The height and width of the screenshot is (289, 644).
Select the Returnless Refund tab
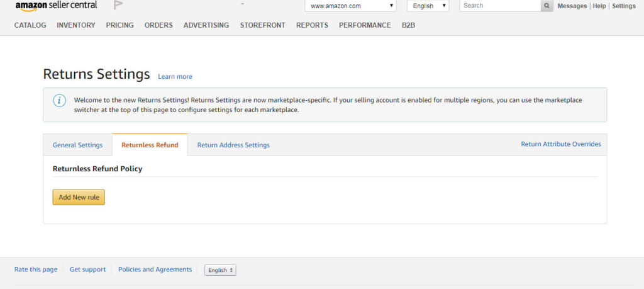150,145
